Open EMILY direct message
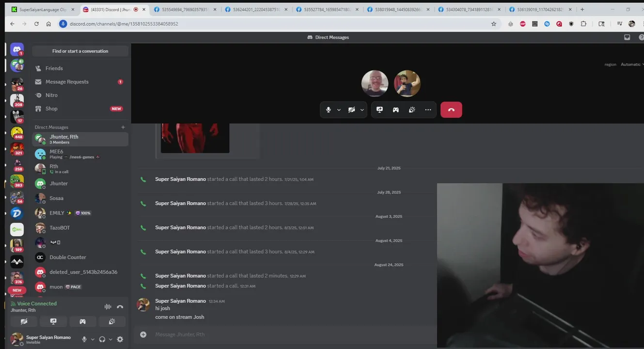The image size is (644, 349). [x=80, y=213]
